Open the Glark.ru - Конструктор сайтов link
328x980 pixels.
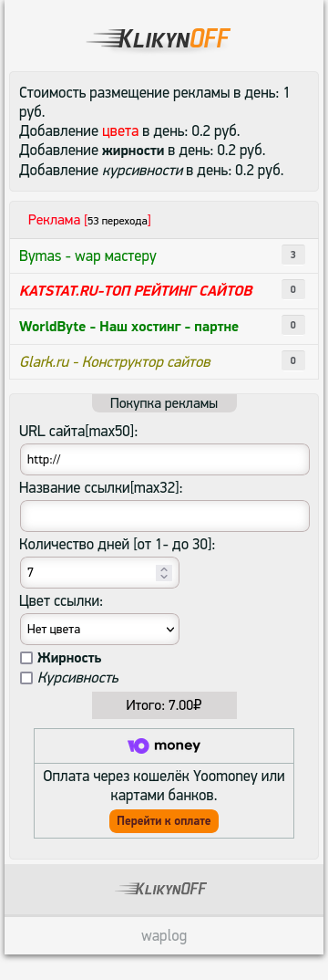point(115,361)
